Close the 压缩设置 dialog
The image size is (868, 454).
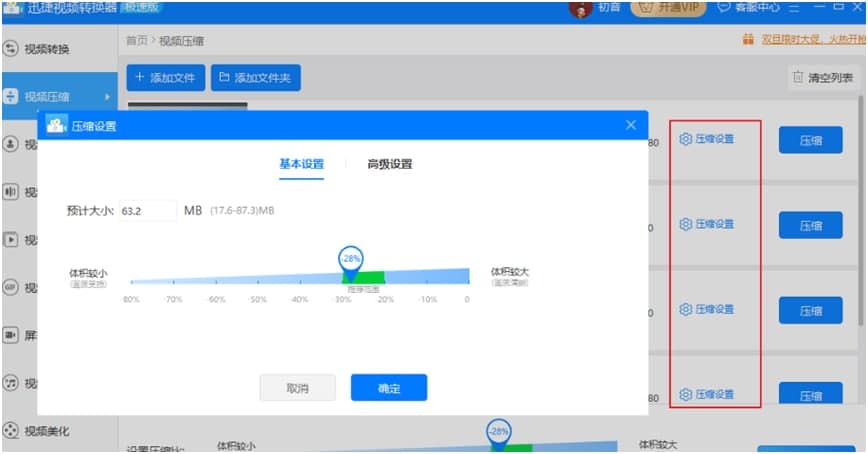(x=631, y=125)
